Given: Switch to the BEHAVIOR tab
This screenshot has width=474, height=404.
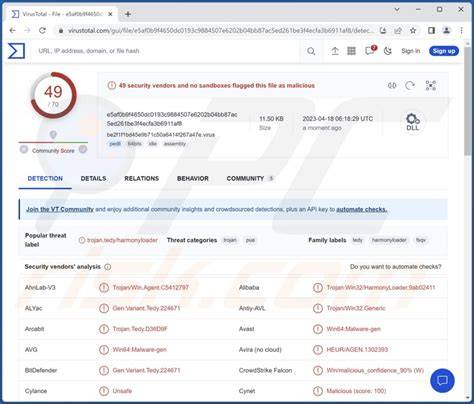Looking at the screenshot, I should tap(193, 179).
